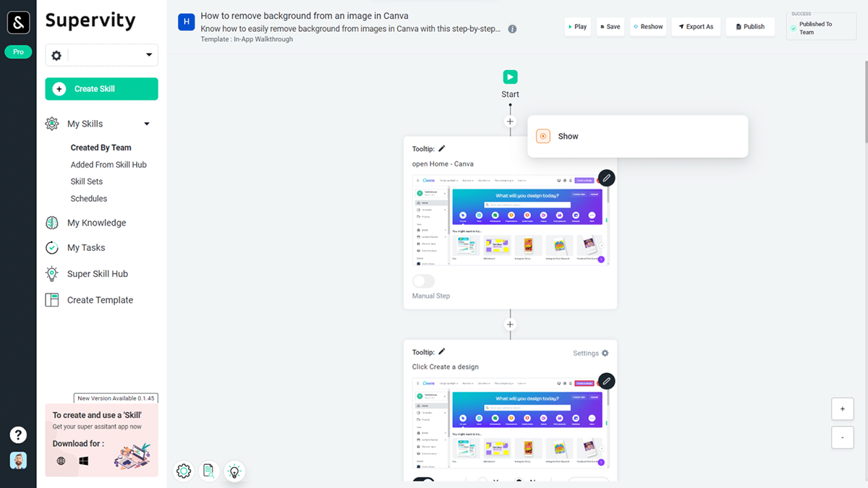Edit tooltip text of Click Create a design

[442, 351]
